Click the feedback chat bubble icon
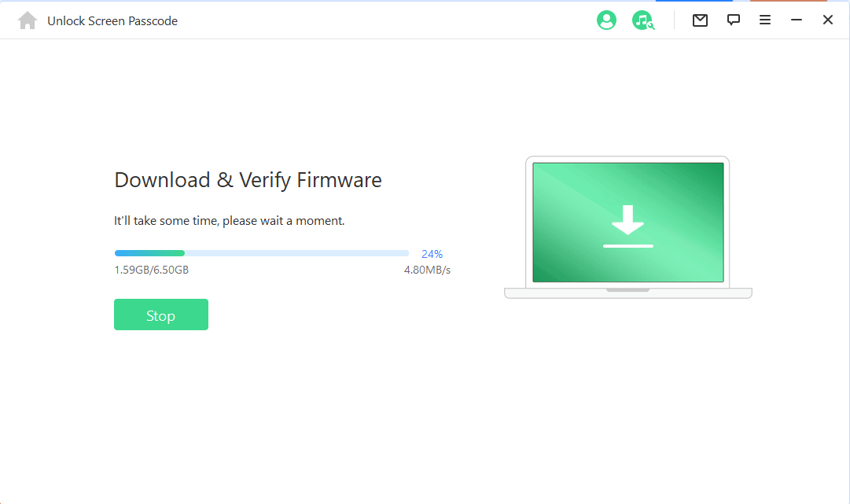This screenshot has width=850, height=504. click(733, 20)
